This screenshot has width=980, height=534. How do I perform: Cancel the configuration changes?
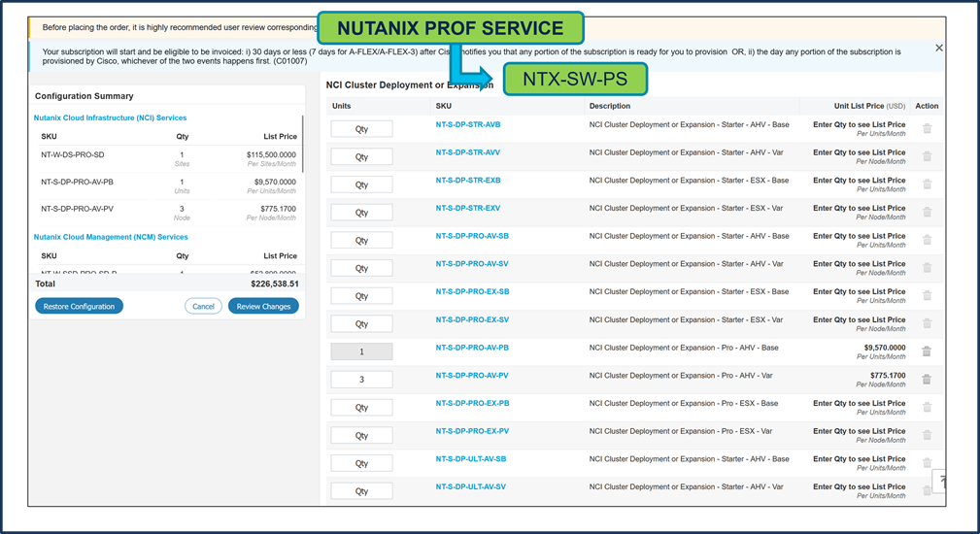203,306
